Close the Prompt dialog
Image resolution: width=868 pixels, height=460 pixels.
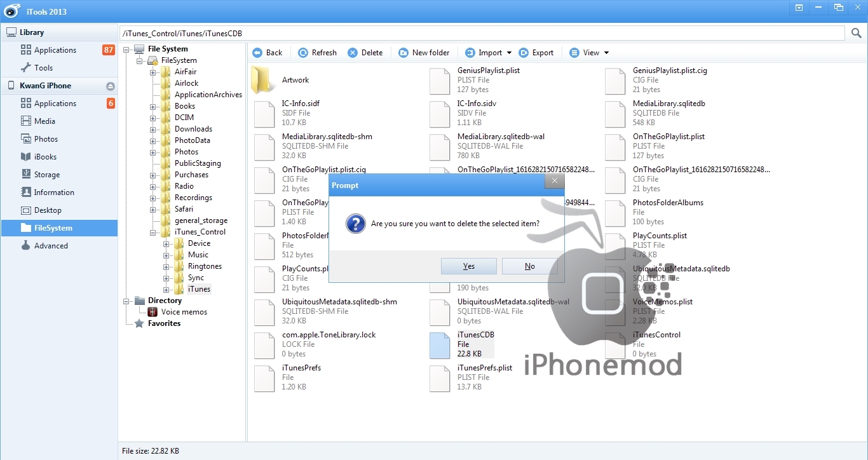554,181
